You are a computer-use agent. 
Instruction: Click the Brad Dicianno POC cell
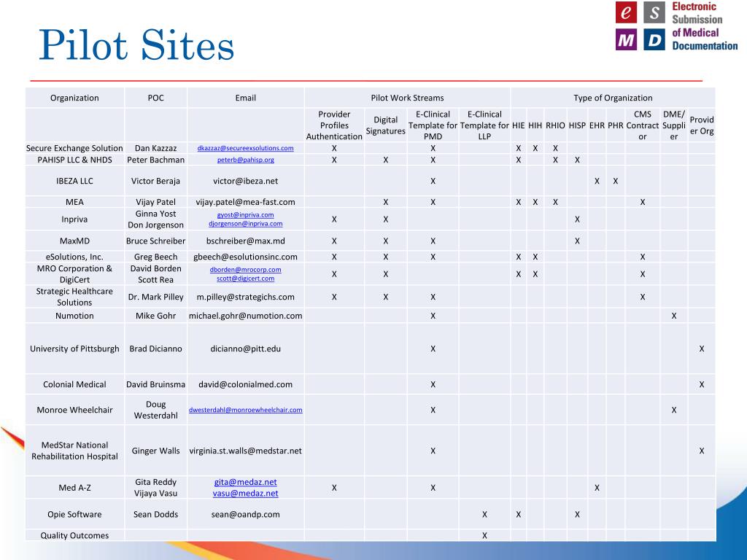[156, 349]
